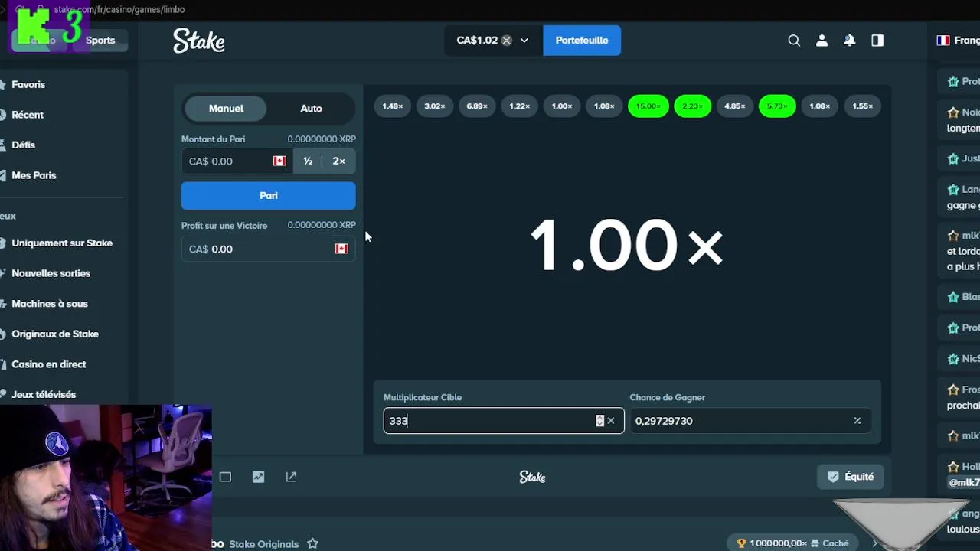Click the Caché hidden player label
The height and width of the screenshot is (551, 980).
pos(835,543)
